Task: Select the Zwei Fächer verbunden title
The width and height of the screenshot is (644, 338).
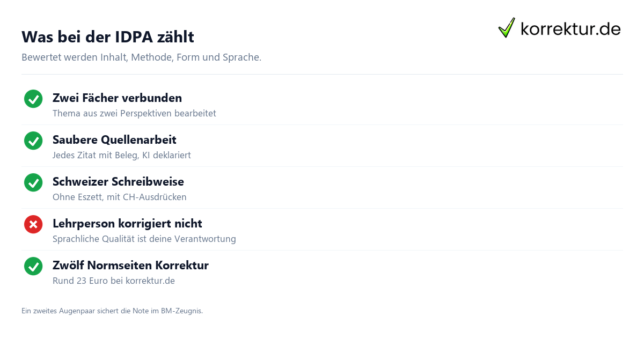Action: pyautogui.click(x=117, y=98)
